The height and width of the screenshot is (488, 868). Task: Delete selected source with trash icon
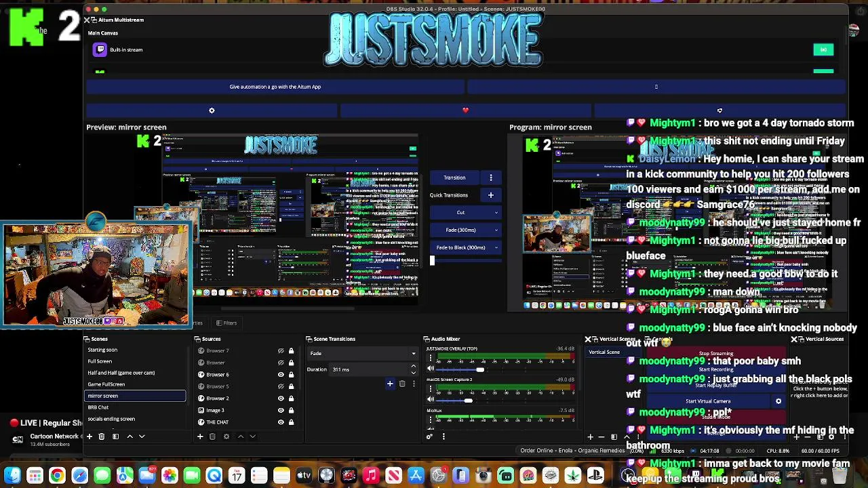(212, 436)
